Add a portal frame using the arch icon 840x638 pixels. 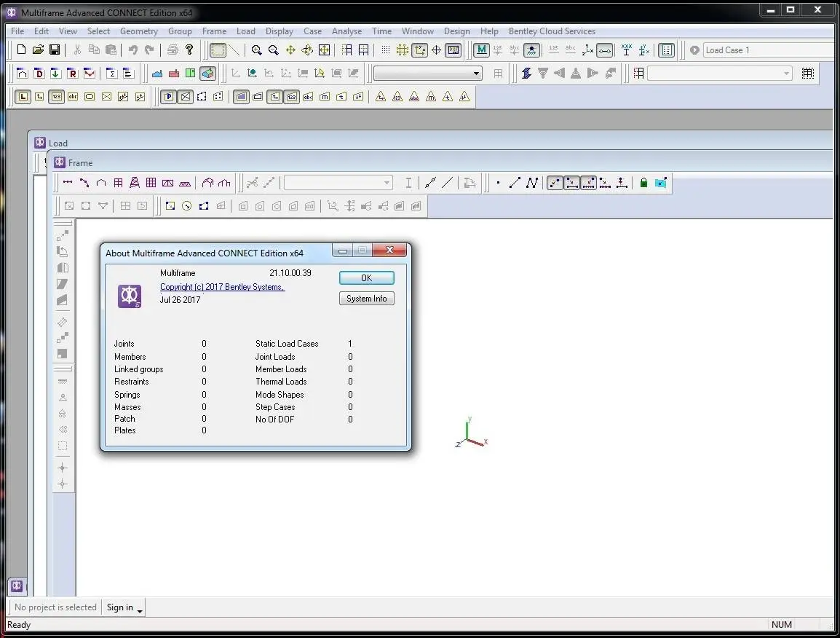(100, 183)
